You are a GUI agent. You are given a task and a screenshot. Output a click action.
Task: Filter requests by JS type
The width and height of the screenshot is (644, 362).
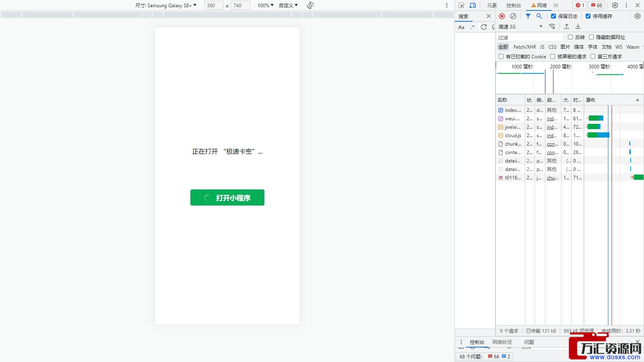[x=542, y=47]
